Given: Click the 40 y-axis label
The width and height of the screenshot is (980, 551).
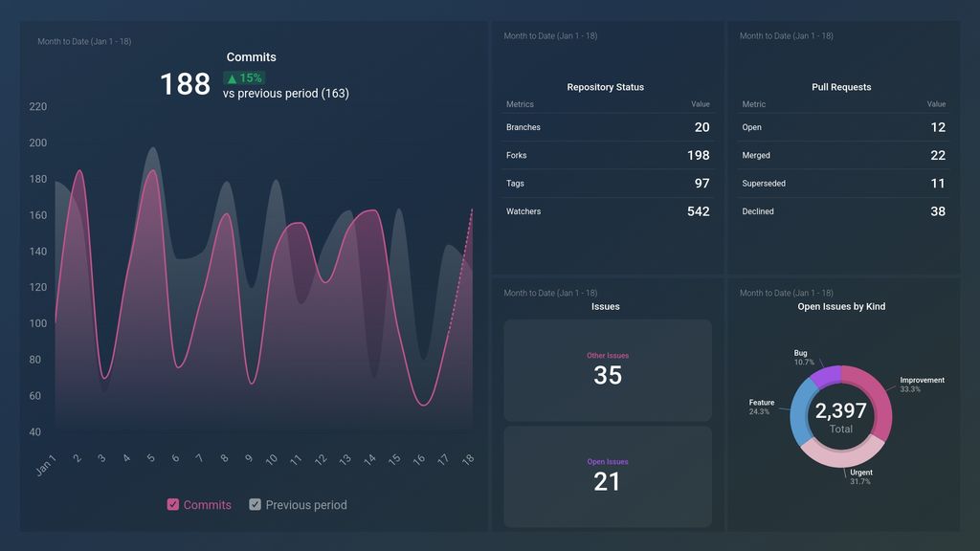Looking at the screenshot, I should (x=35, y=431).
